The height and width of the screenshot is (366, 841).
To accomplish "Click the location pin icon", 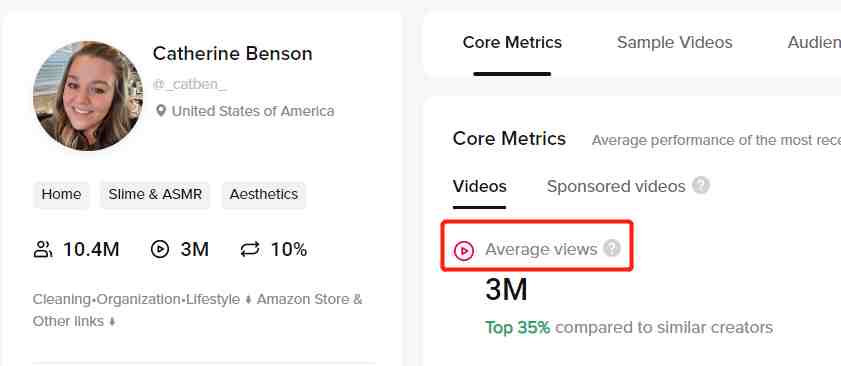I will (x=160, y=111).
